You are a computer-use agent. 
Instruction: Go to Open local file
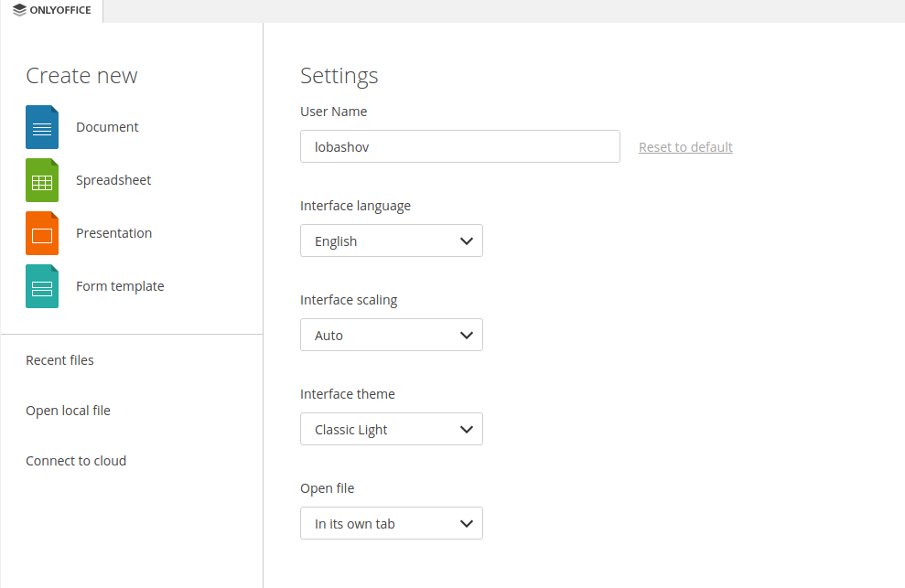pyautogui.click(x=68, y=411)
